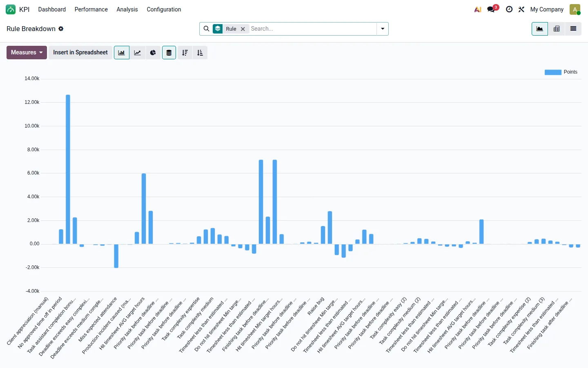Click the 14.00k y-axis value
The width and height of the screenshot is (588, 368).
click(x=32, y=79)
